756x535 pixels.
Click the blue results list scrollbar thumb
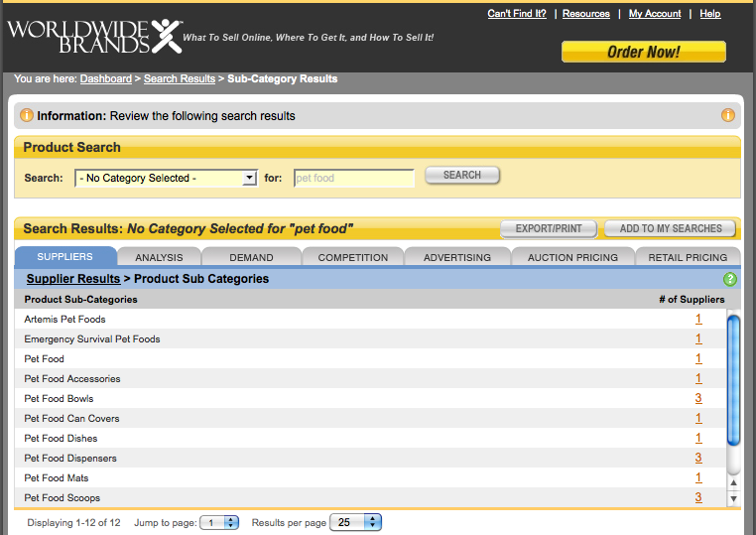(733, 380)
